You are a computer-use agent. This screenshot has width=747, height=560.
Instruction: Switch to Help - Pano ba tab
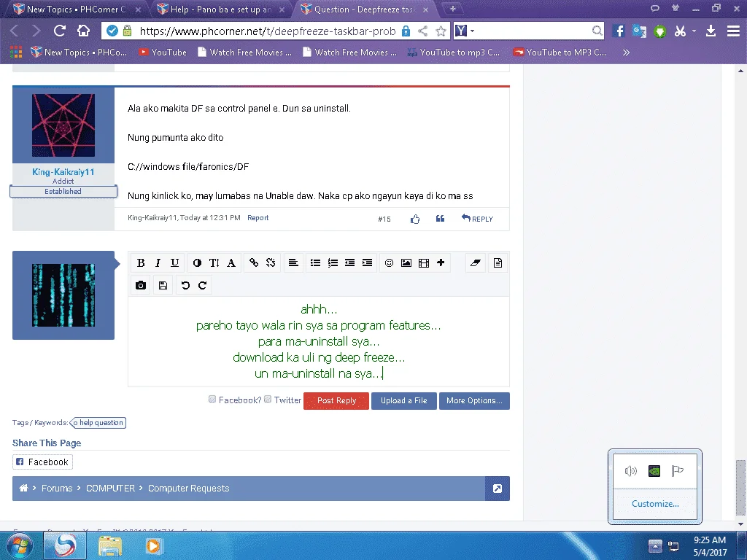[x=220, y=9]
